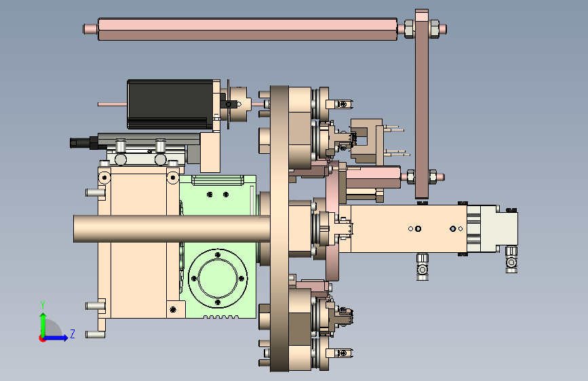The image size is (588, 381).
Task: Select the circular flange cover on green gearbox
Action: tap(218, 279)
